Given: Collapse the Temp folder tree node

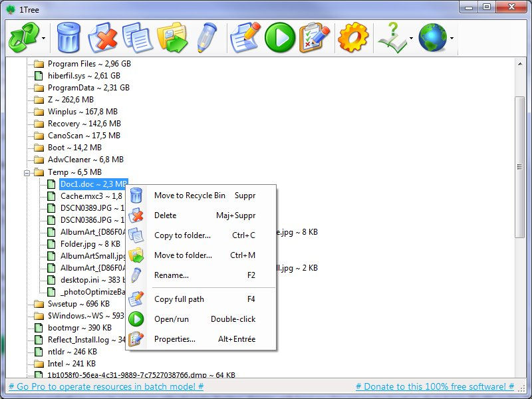Looking at the screenshot, I should (x=27, y=173).
